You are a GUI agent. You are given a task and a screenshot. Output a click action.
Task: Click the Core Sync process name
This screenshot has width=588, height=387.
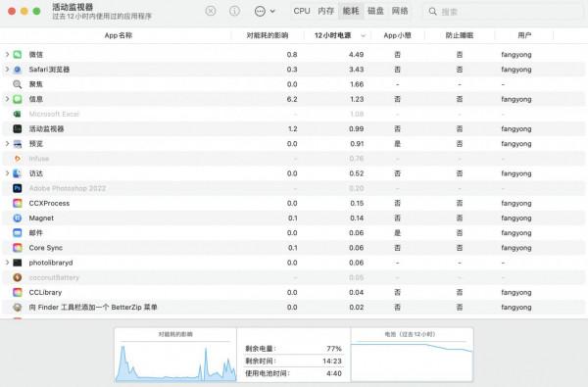pyautogui.click(x=46, y=248)
